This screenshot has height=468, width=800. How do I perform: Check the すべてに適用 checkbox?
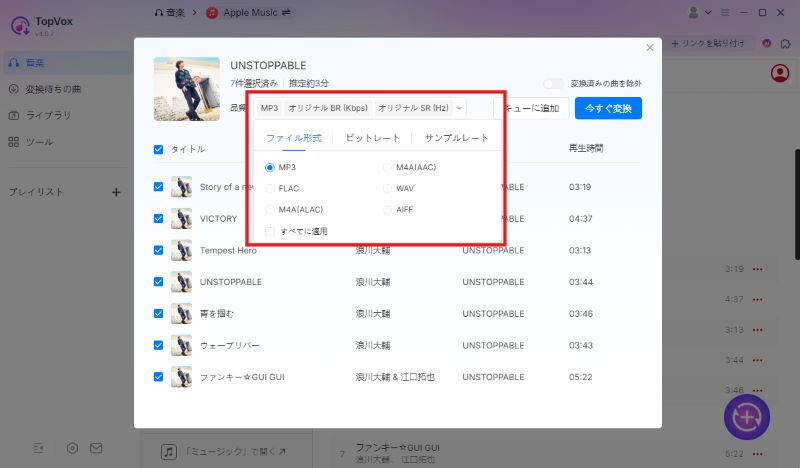270,231
